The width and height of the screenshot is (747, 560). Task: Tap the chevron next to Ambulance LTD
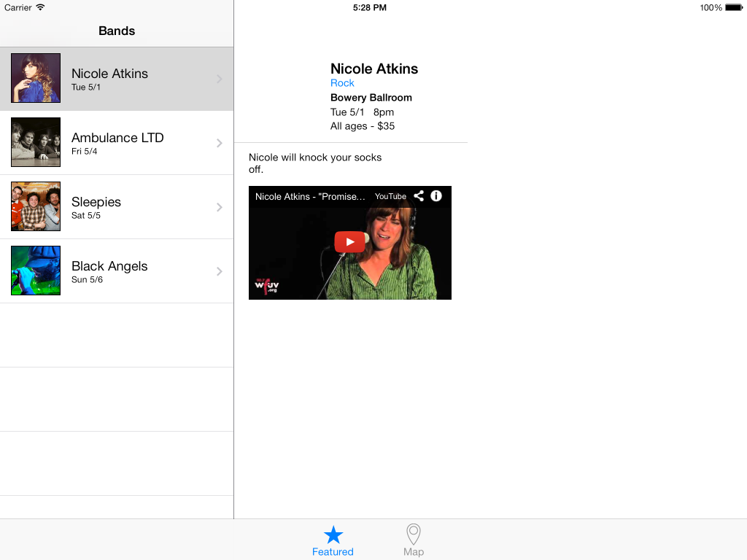[218, 143]
